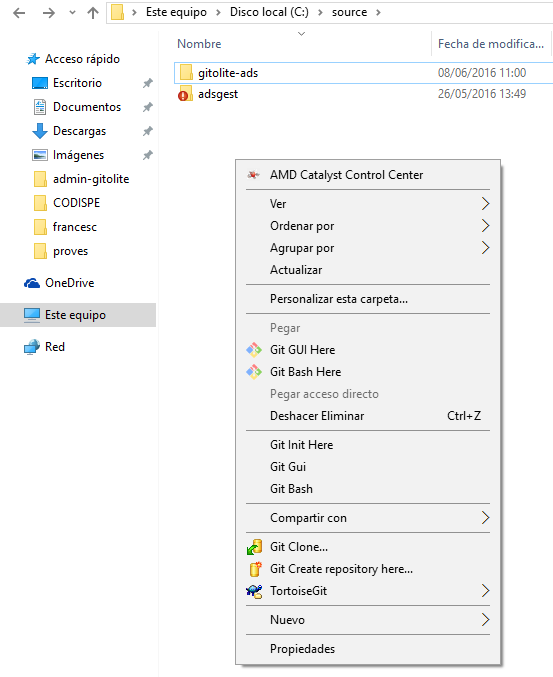Sort by Nombre column header

coord(199,44)
